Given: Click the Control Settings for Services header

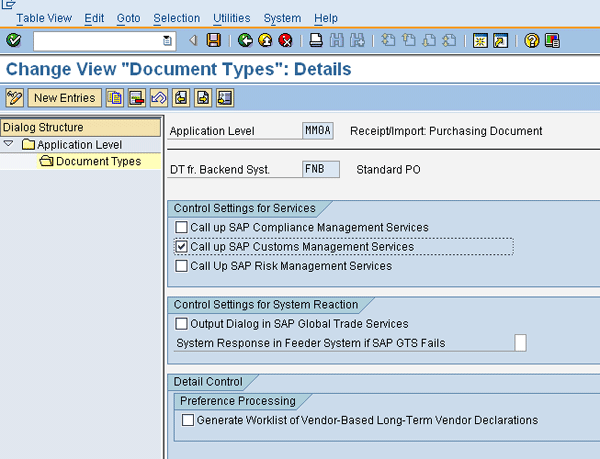Looking at the screenshot, I should tap(245, 208).
